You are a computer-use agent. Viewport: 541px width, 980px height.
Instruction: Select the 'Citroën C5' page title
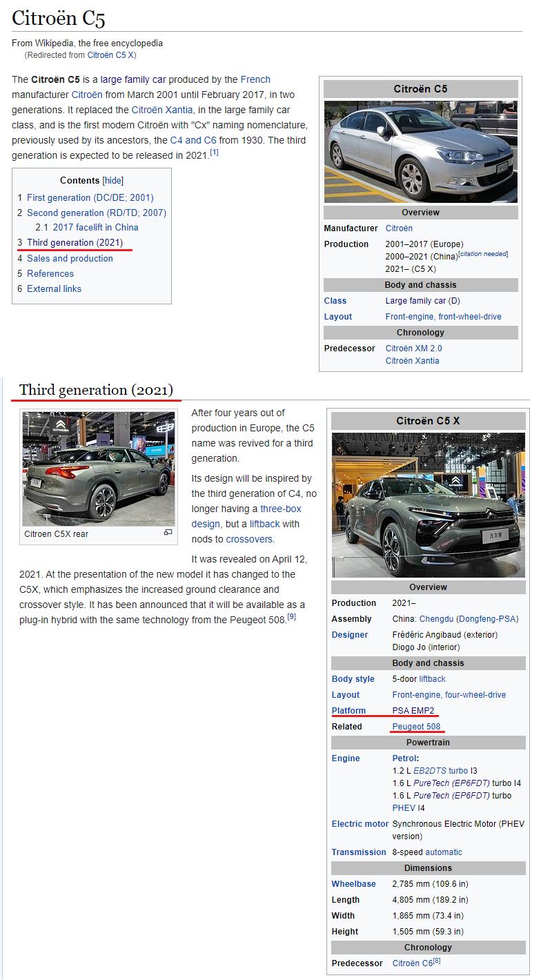click(x=59, y=18)
